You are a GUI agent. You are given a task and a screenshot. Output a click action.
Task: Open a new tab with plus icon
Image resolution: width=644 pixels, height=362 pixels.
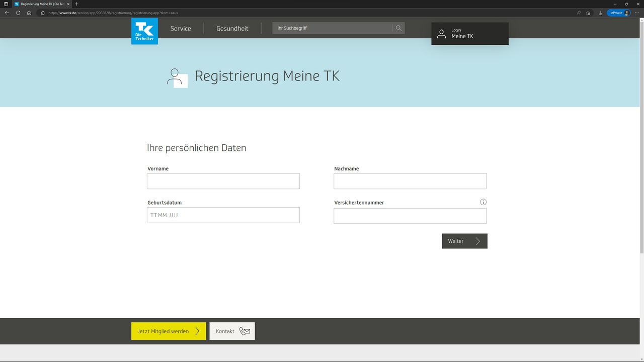[76, 4]
